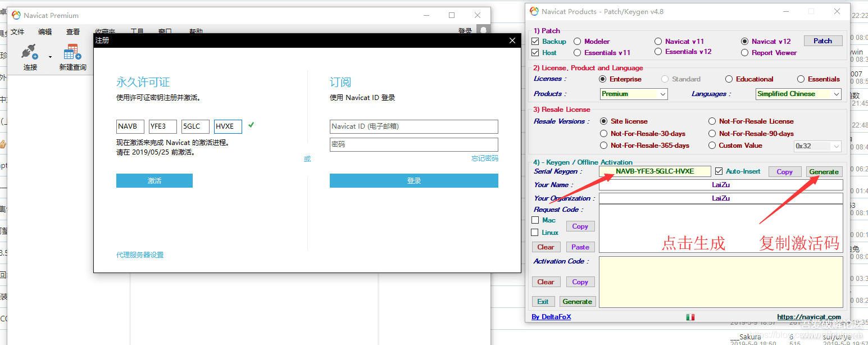The image size is (868, 345).
Task: Toggle the Host checkbox
Action: [x=535, y=53]
